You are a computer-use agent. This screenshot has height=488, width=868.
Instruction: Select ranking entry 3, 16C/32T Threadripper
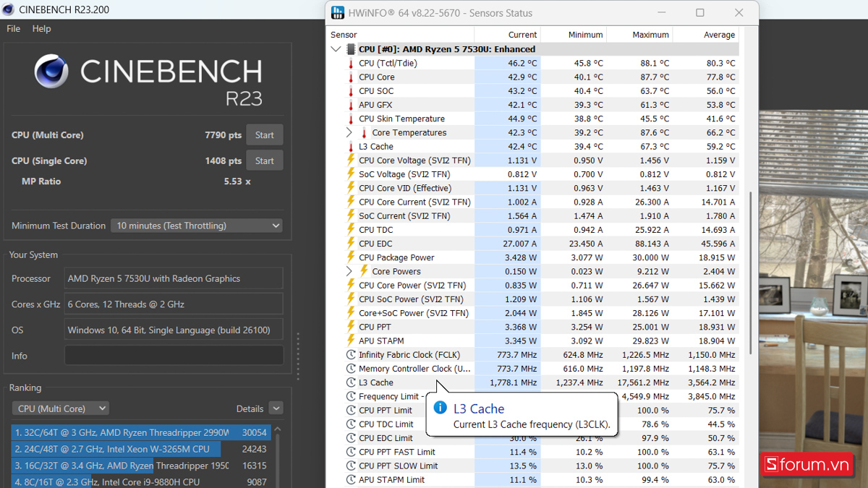(141, 466)
